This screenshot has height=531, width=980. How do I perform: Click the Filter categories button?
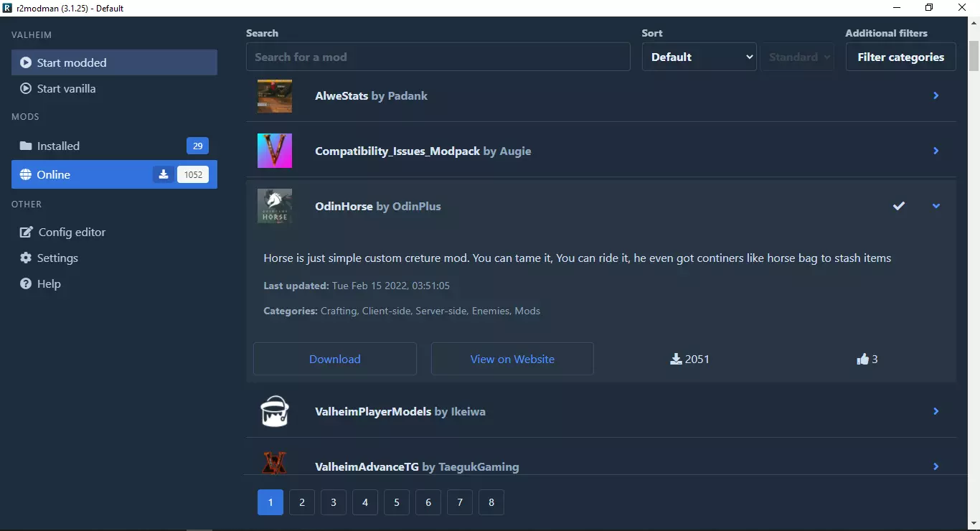[901, 57]
